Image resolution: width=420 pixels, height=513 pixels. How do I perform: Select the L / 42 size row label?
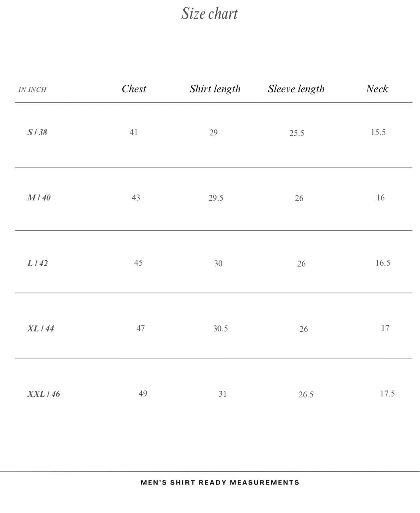tap(38, 263)
